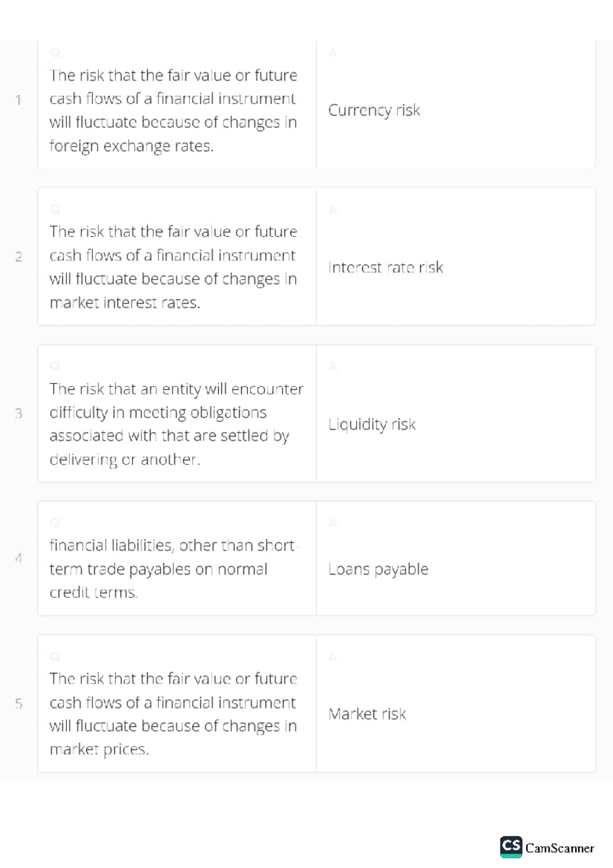
Task: Select the market prices definition card
Action: [173, 714]
